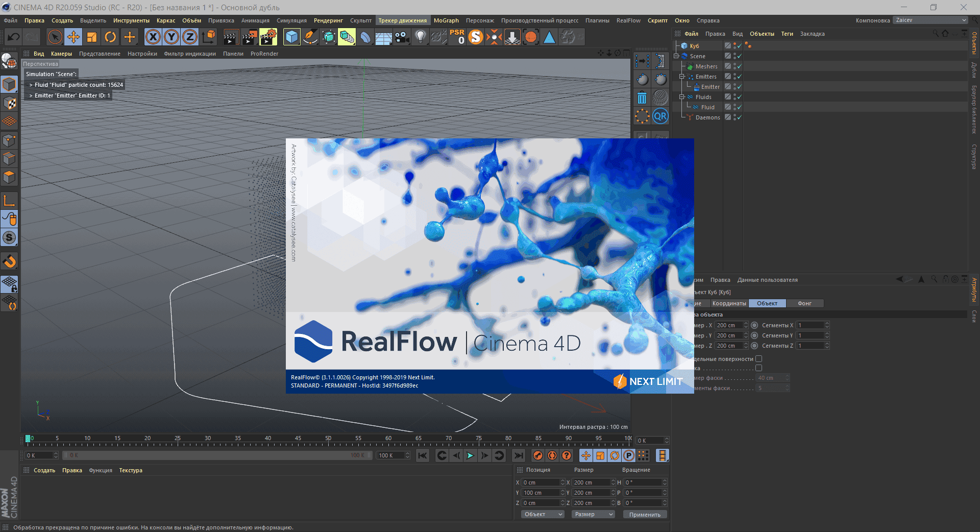
Task: Click the coordinate system cube icon
Action: (209, 37)
